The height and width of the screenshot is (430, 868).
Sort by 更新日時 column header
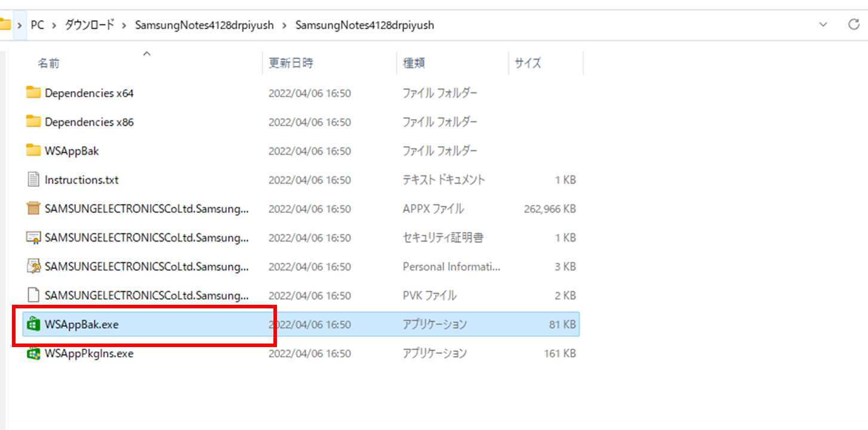coord(291,63)
